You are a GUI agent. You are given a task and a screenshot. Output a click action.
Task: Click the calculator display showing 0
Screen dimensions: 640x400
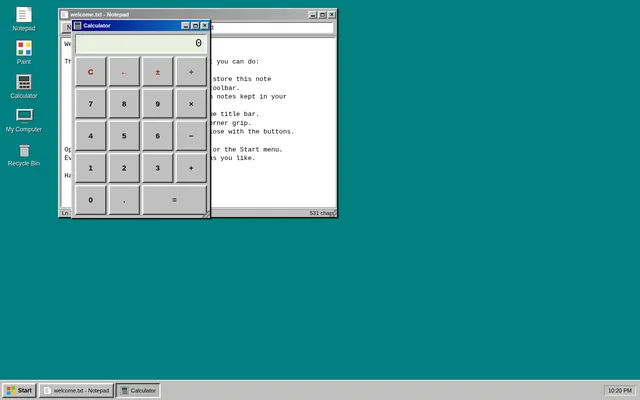coord(141,44)
